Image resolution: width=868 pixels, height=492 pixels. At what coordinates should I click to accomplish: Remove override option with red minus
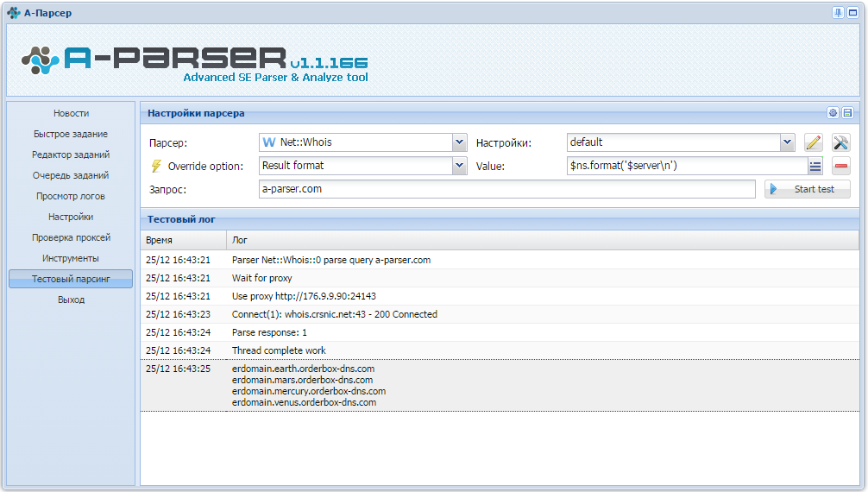841,166
